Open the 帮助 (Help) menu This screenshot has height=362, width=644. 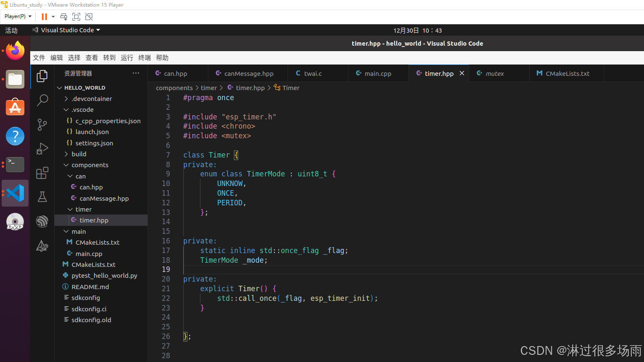pos(162,58)
